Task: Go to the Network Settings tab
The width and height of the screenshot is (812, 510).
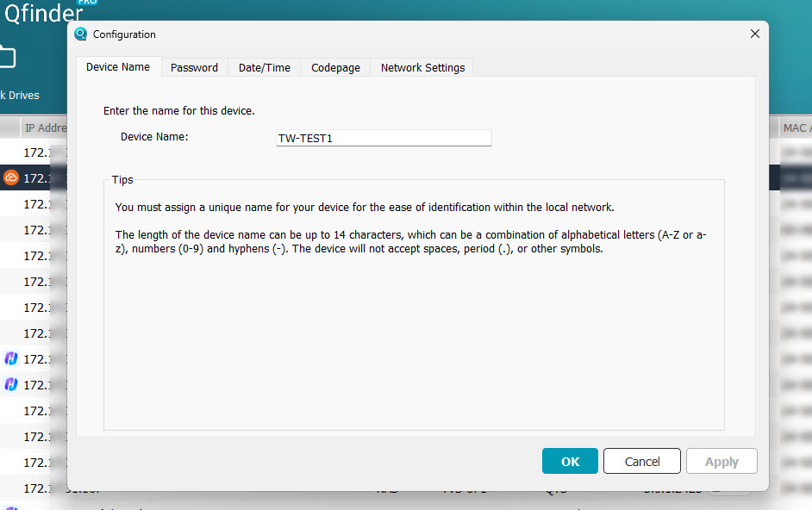Action: (x=422, y=67)
